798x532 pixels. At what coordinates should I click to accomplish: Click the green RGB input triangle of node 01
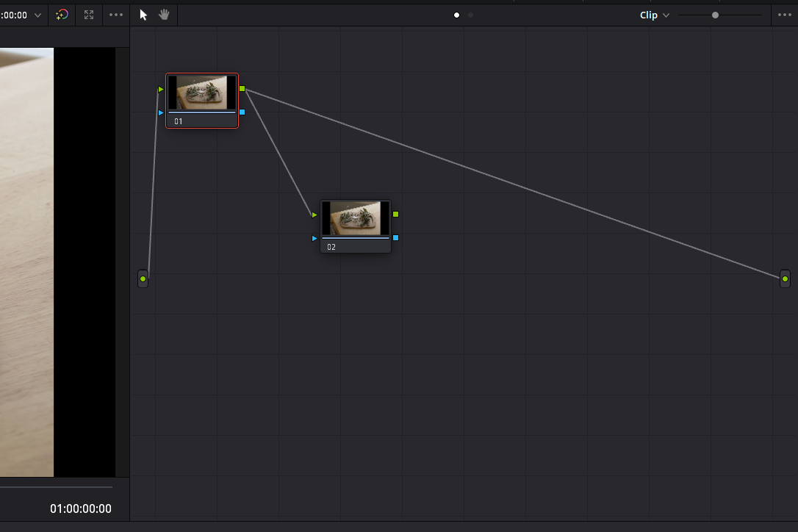click(160, 89)
